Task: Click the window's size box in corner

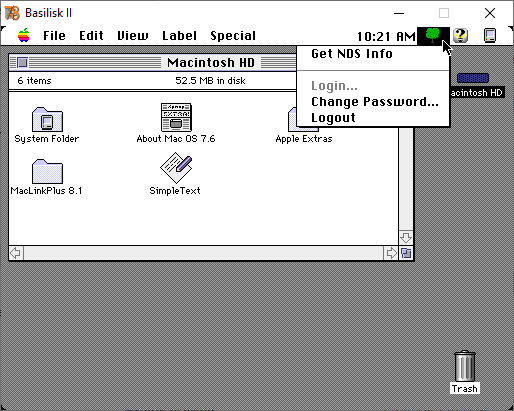Action: click(x=406, y=253)
